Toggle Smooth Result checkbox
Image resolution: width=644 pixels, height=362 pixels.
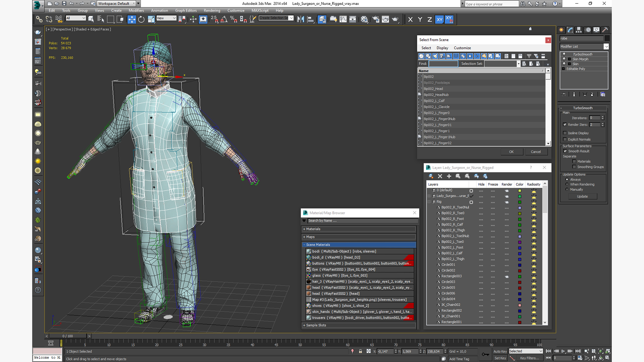coord(565,151)
